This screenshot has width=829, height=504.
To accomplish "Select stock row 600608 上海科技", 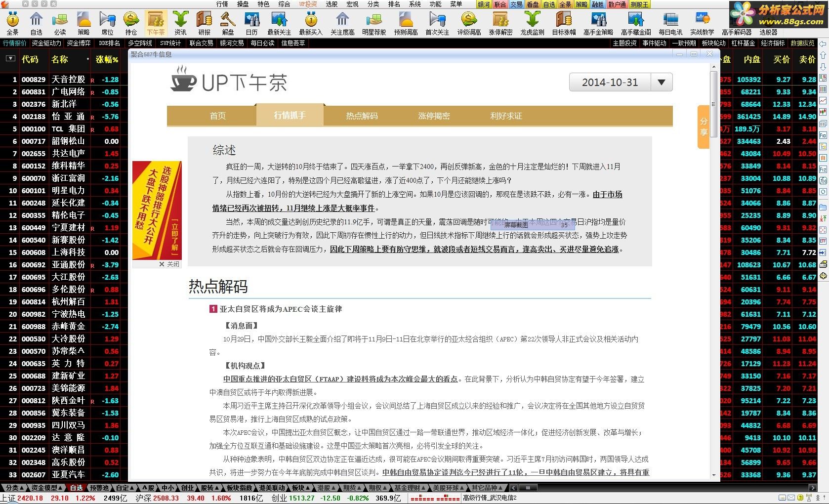I will point(64,252).
